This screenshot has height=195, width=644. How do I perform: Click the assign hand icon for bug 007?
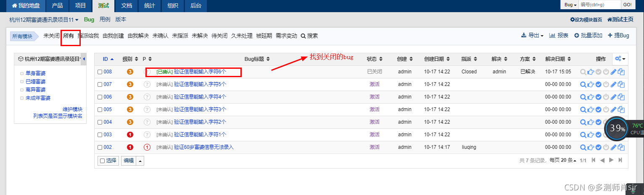tap(591, 84)
